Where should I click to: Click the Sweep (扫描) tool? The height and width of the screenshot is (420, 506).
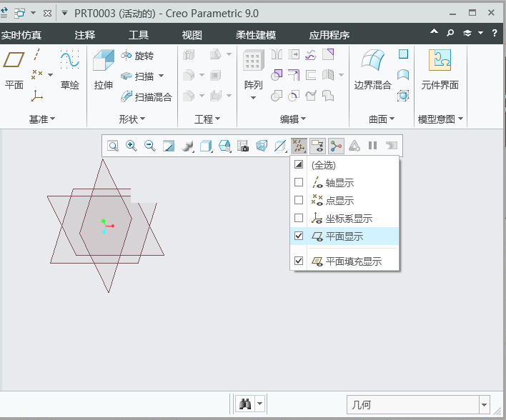[138, 76]
